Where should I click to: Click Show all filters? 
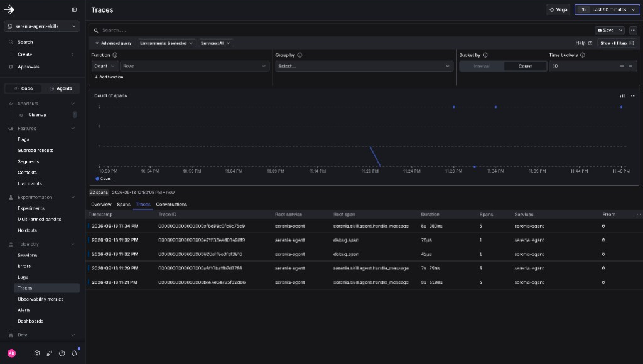coord(617,43)
